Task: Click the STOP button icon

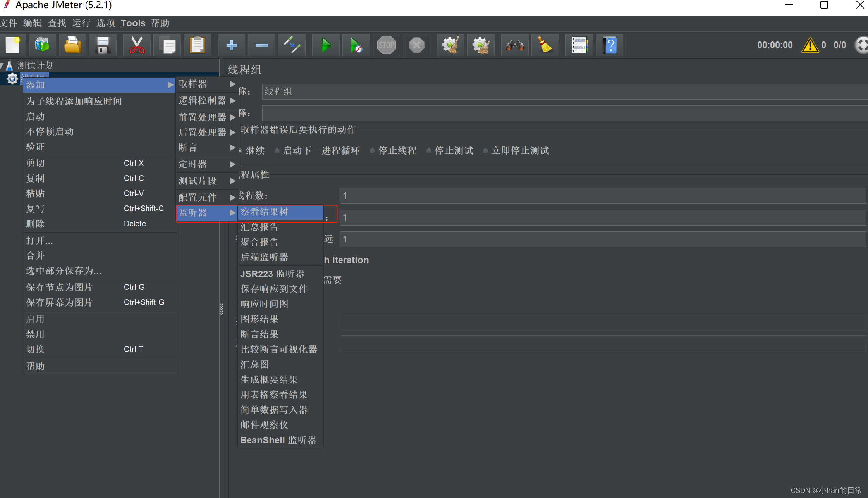Action: click(x=386, y=45)
